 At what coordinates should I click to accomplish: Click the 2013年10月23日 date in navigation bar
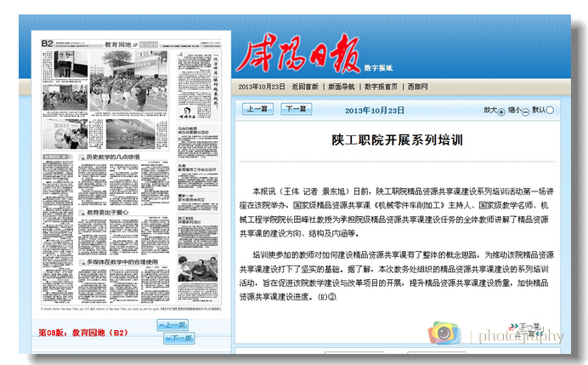click(262, 87)
